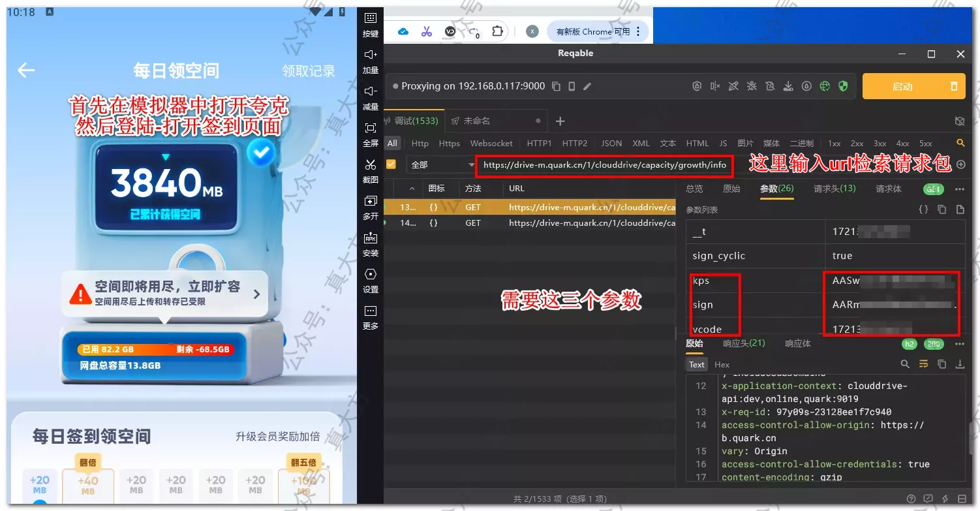Click the sign_cyclic parameter row
980x511 pixels.
tap(825, 256)
